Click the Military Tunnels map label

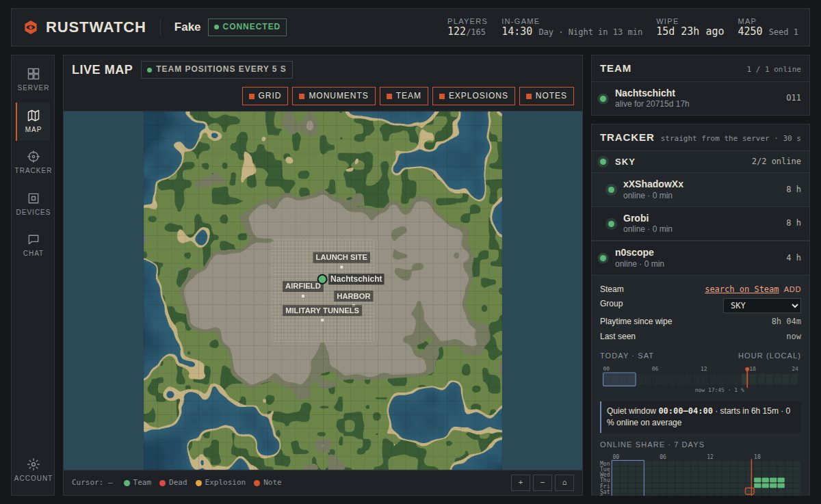[322, 310]
